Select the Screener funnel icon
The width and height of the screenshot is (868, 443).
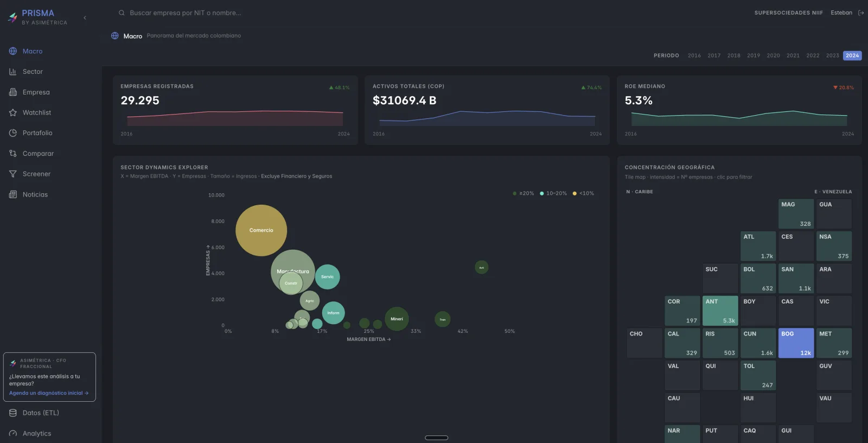click(13, 174)
